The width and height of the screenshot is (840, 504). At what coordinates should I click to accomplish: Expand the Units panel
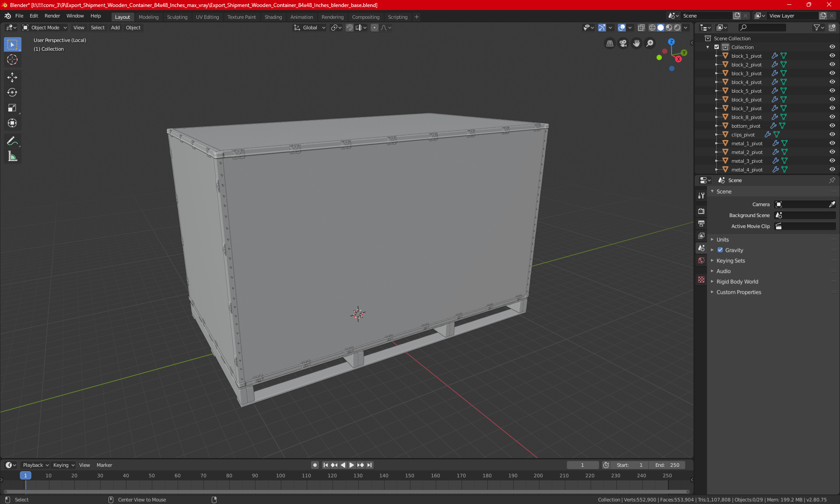pos(722,240)
